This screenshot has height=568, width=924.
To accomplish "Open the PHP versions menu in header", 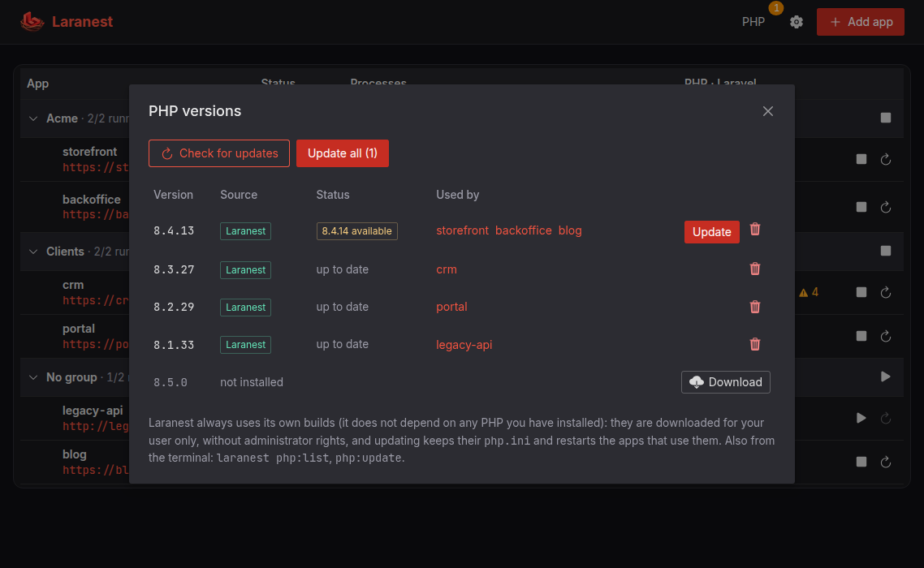I will 753,22.
